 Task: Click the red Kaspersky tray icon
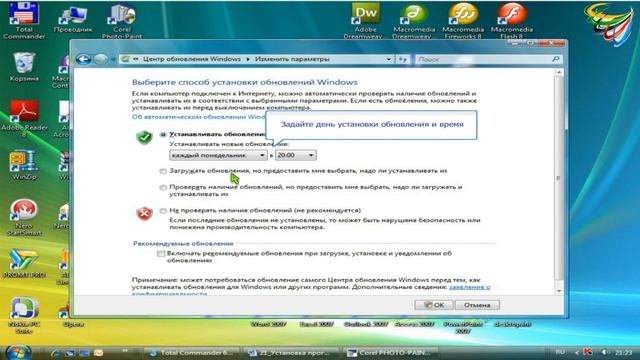(588, 352)
